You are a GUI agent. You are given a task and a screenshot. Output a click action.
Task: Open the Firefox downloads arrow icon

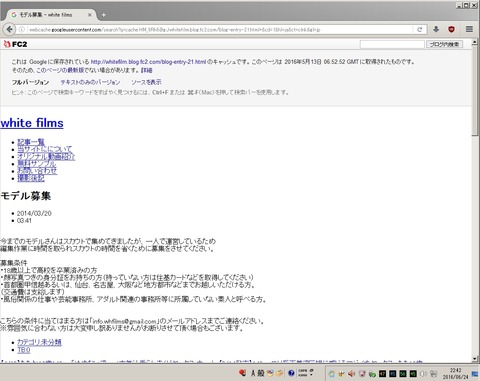point(436,29)
